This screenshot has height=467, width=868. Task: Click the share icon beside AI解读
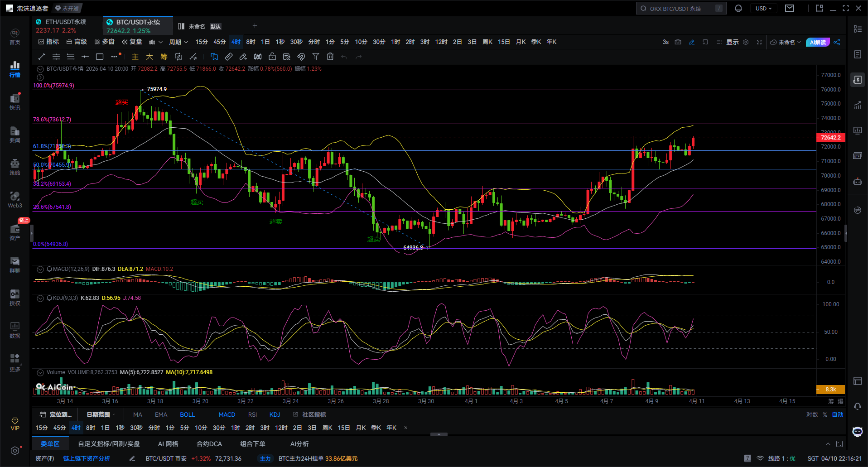[x=837, y=42]
